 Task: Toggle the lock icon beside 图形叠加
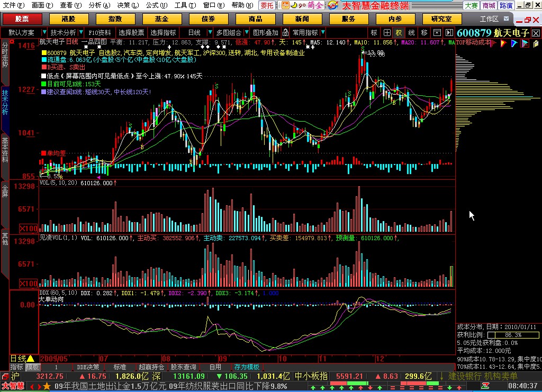285,32
